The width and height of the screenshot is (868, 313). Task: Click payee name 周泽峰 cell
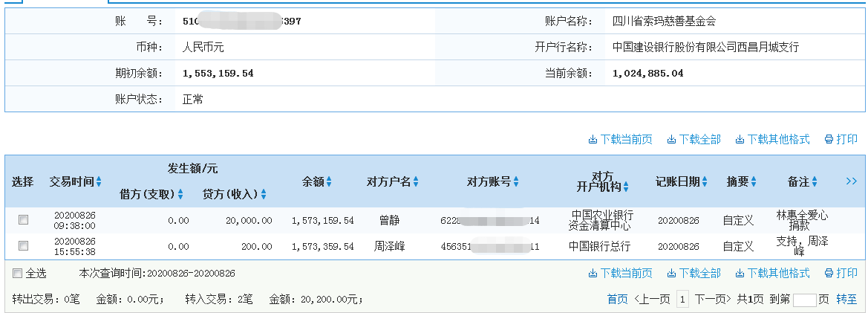pos(390,246)
